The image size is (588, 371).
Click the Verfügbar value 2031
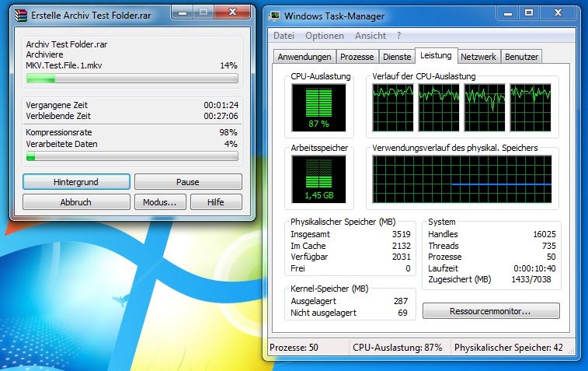tap(402, 257)
